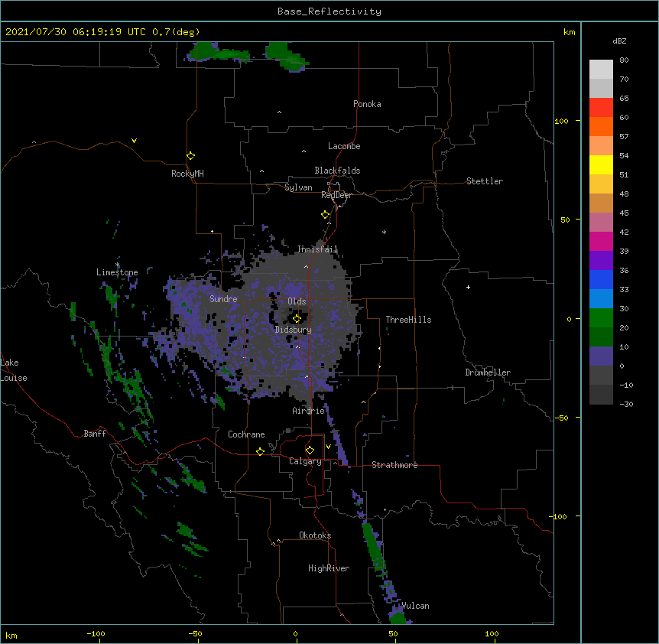
Task: Click the Vulcan town label
Action: point(416,606)
